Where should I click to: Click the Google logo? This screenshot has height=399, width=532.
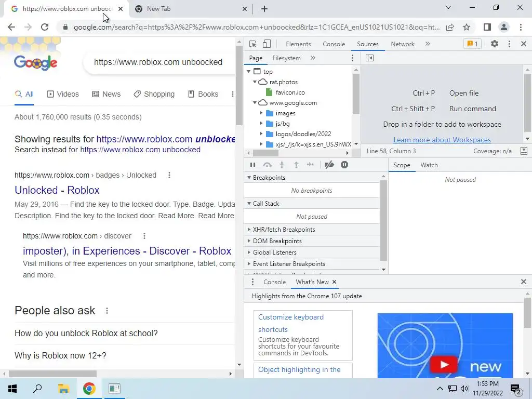tap(35, 62)
